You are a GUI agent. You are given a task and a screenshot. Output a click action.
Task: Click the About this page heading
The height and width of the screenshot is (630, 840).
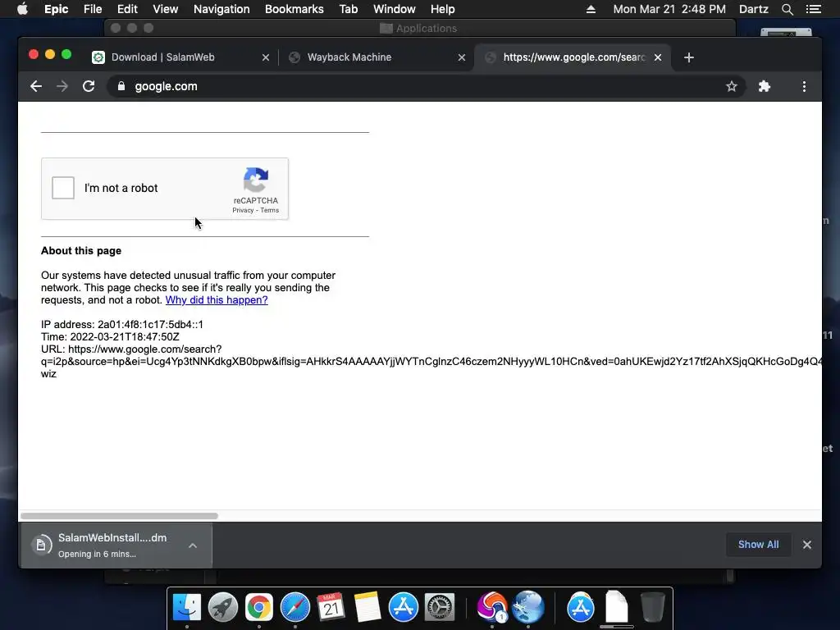(x=81, y=251)
